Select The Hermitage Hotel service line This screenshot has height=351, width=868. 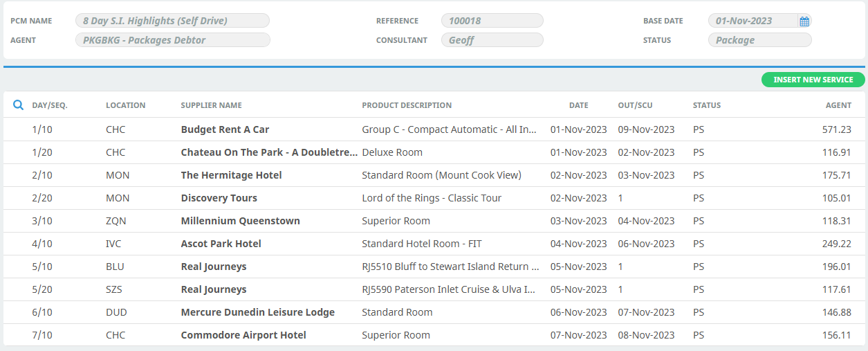click(x=434, y=175)
